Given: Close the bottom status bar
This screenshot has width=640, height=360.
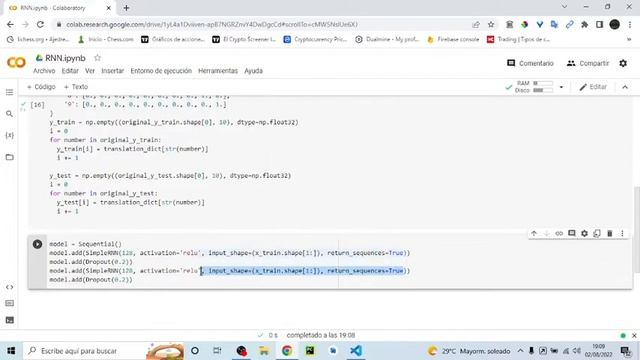Looking at the screenshot, I should (634, 336).
